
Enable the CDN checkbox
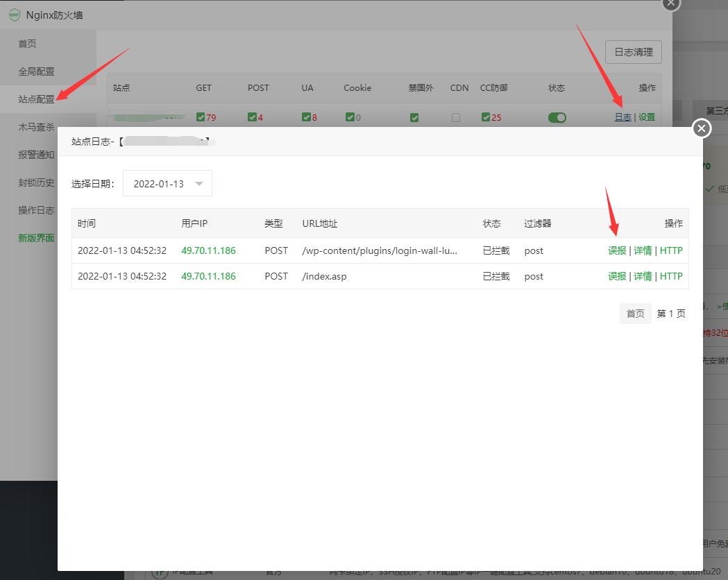click(456, 117)
